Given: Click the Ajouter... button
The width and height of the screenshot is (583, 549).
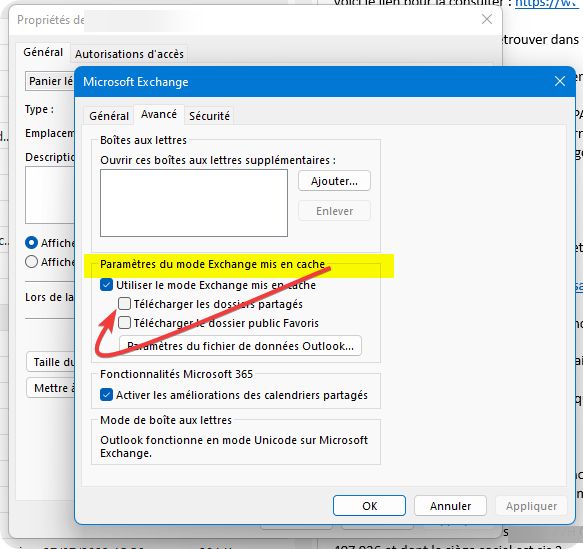Looking at the screenshot, I should (334, 181).
